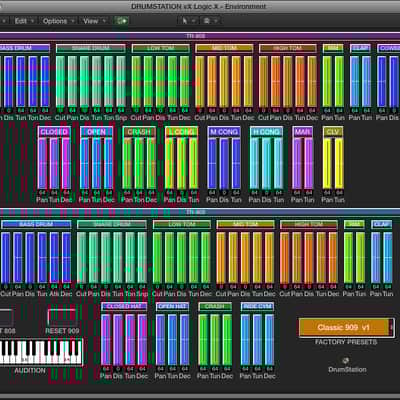Click the CLV Pan slider
The image size is (400, 400).
[x=327, y=163]
